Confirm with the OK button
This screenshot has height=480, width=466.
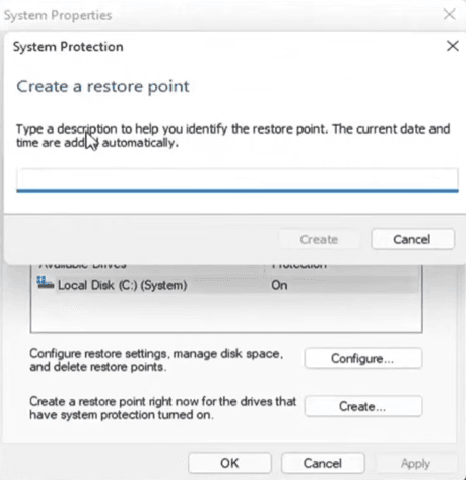[x=230, y=463]
